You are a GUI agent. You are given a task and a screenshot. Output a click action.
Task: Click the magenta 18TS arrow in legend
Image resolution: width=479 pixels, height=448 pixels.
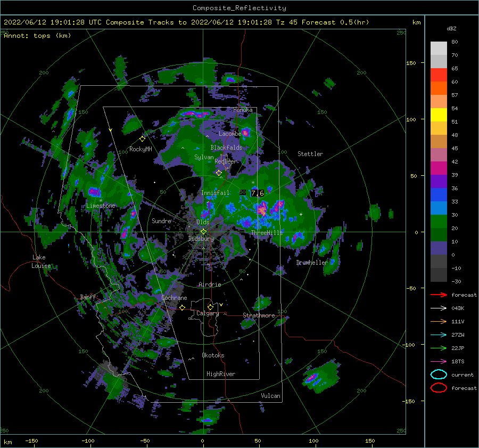click(439, 362)
